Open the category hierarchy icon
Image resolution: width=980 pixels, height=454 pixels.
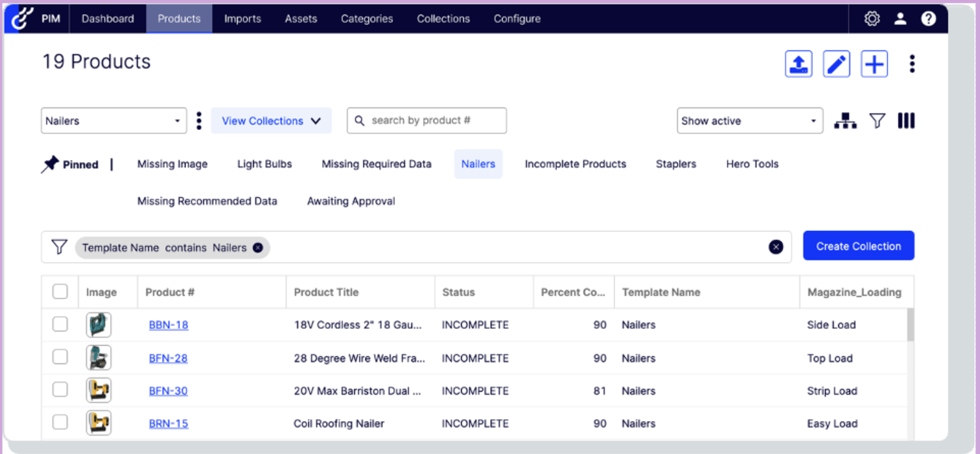click(846, 121)
